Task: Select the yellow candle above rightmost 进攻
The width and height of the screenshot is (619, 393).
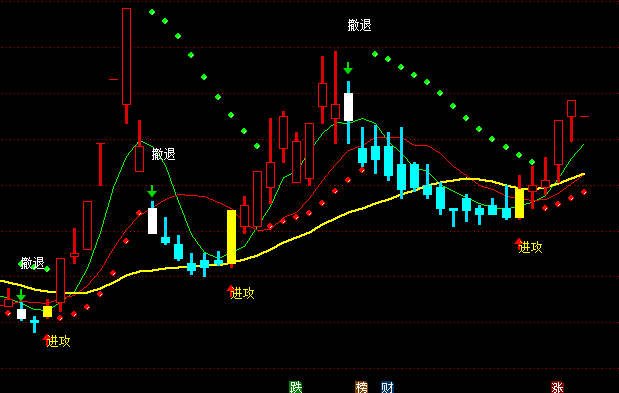Action: pyautogui.click(x=520, y=203)
